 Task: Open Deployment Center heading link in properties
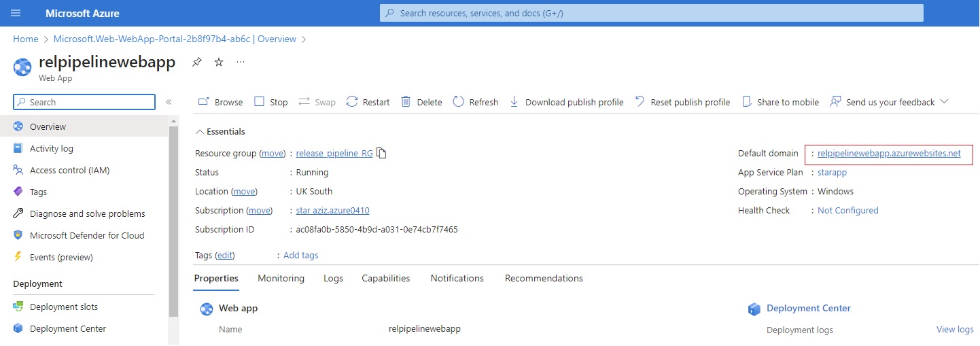[x=809, y=309]
